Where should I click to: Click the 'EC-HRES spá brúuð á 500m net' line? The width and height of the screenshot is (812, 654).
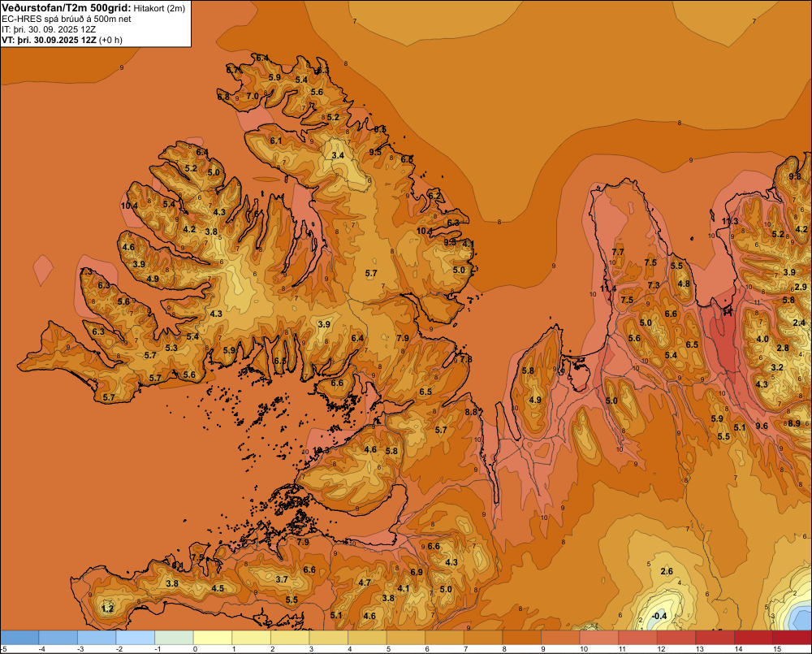(67, 19)
